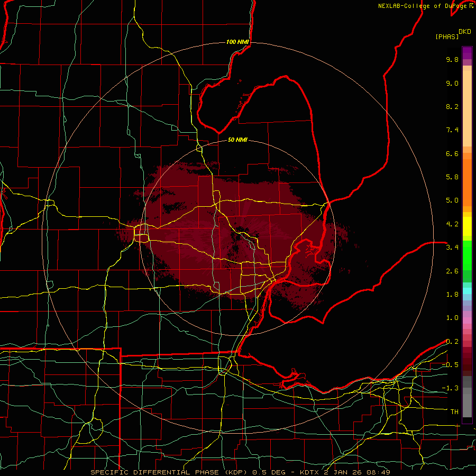This screenshot has width=476, height=476.
Task: Click the 4.2 scale value
Action: [452, 224]
